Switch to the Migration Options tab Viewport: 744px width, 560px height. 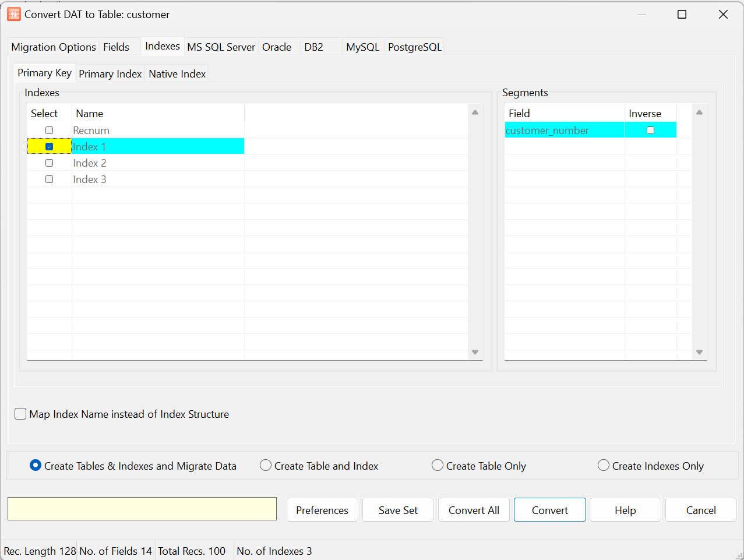point(54,47)
